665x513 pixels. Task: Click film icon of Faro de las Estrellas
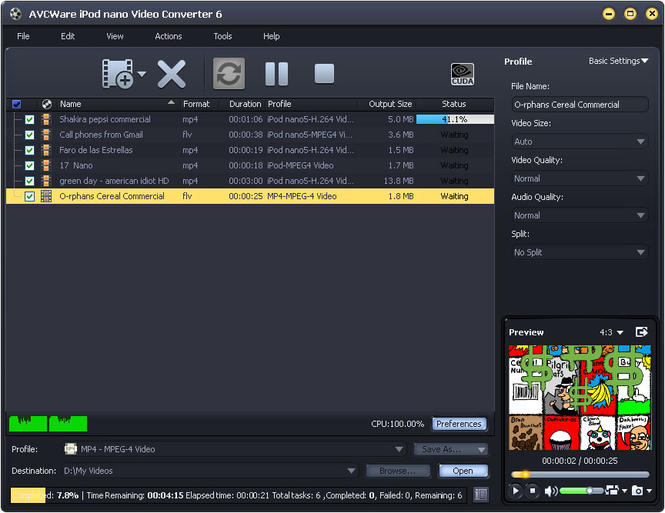[46, 150]
